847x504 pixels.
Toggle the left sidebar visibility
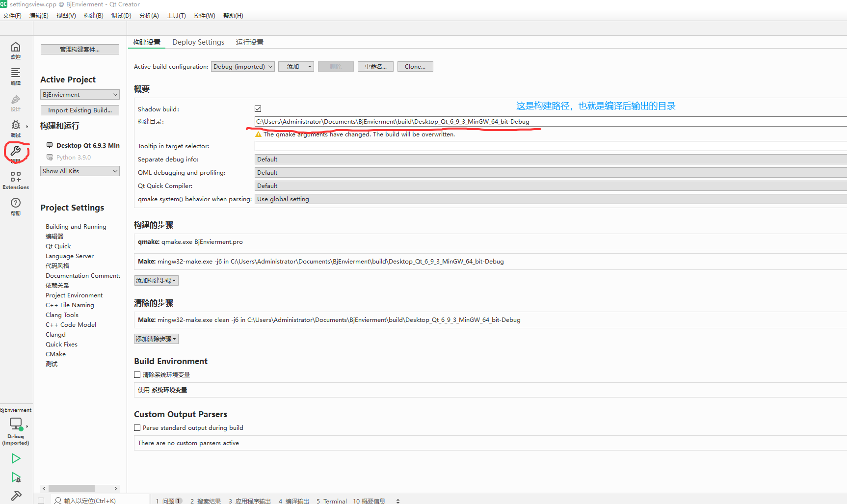click(x=41, y=501)
